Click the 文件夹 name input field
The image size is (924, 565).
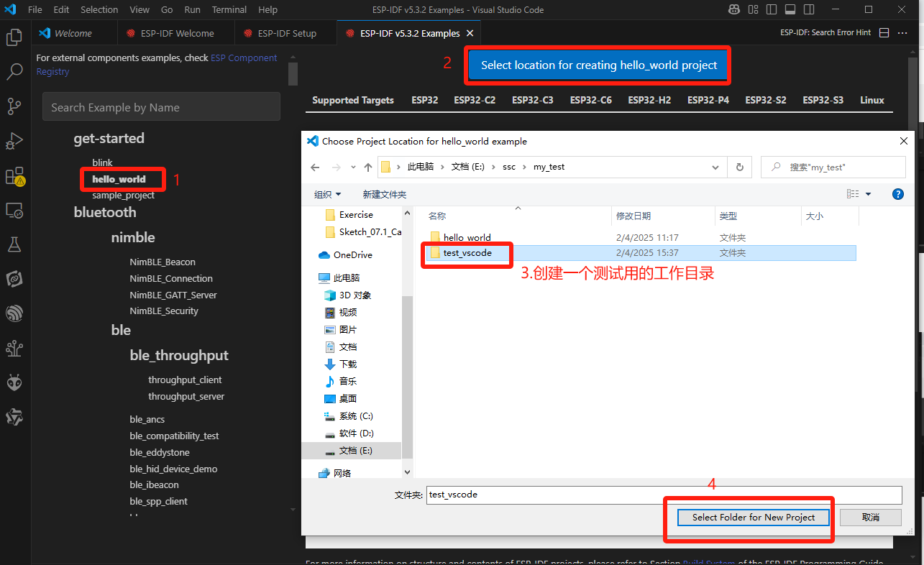(x=664, y=495)
